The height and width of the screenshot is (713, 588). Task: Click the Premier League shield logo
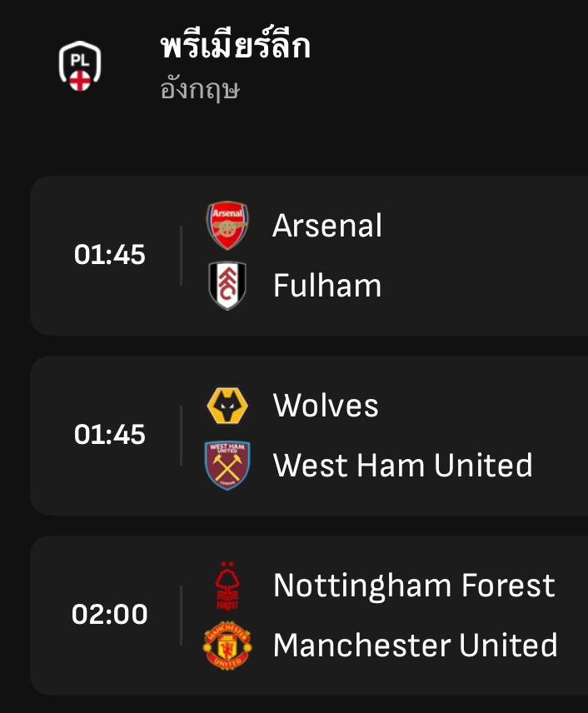(80, 64)
